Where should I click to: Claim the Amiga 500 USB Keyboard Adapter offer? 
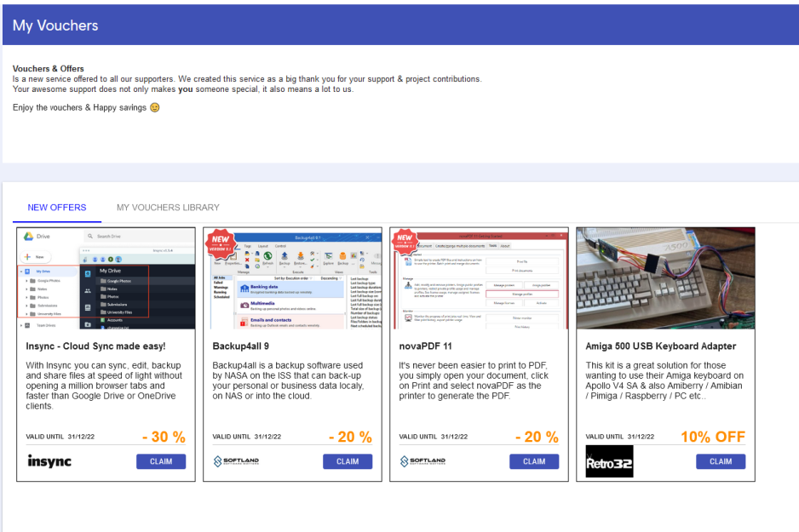(721, 461)
